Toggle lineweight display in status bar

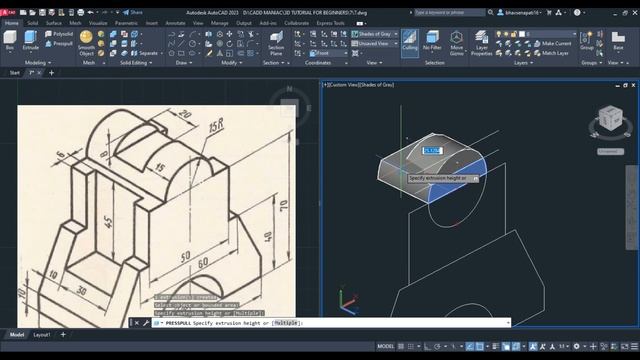(x=496, y=347)
